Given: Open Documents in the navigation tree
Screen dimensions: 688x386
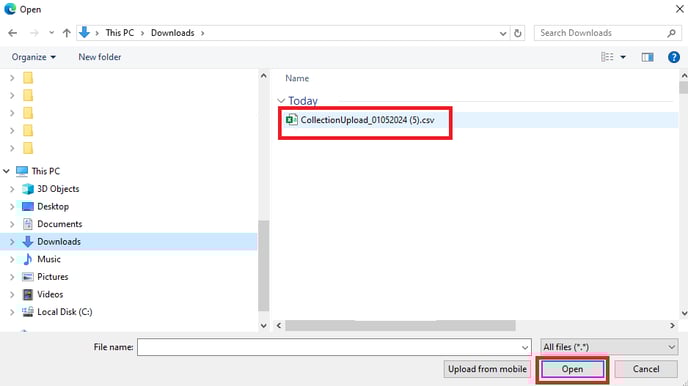Looking at the screenshot, I should [60, 224].
